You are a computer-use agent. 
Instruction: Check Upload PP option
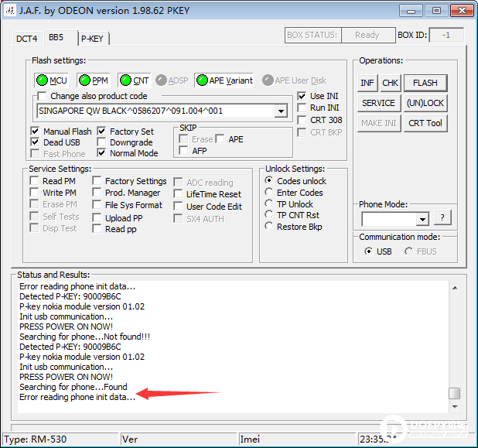(97, 217)
